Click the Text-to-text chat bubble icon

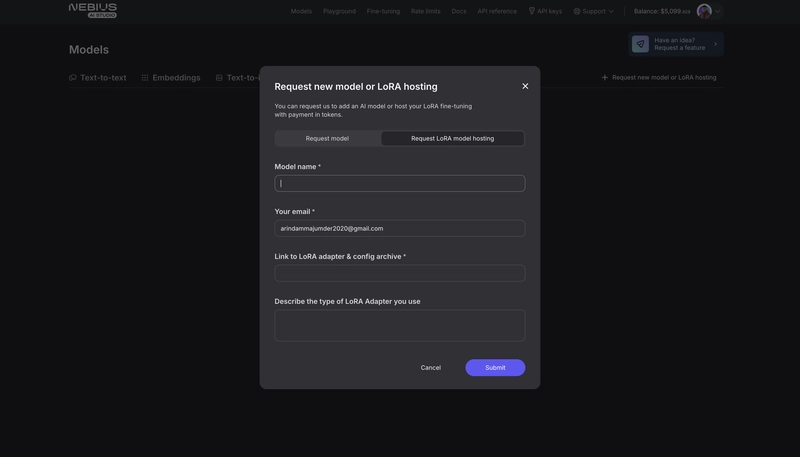72,78
